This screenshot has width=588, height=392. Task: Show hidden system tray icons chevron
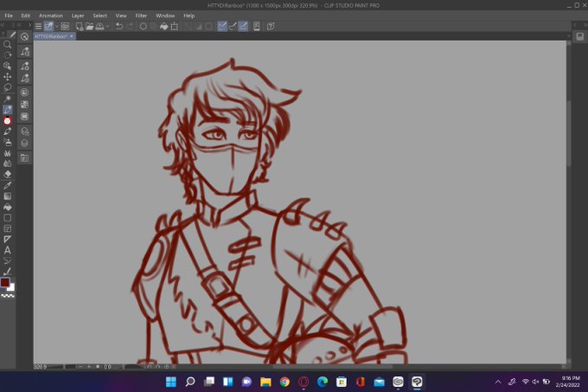pyautogui.click(x=498, y=382)
